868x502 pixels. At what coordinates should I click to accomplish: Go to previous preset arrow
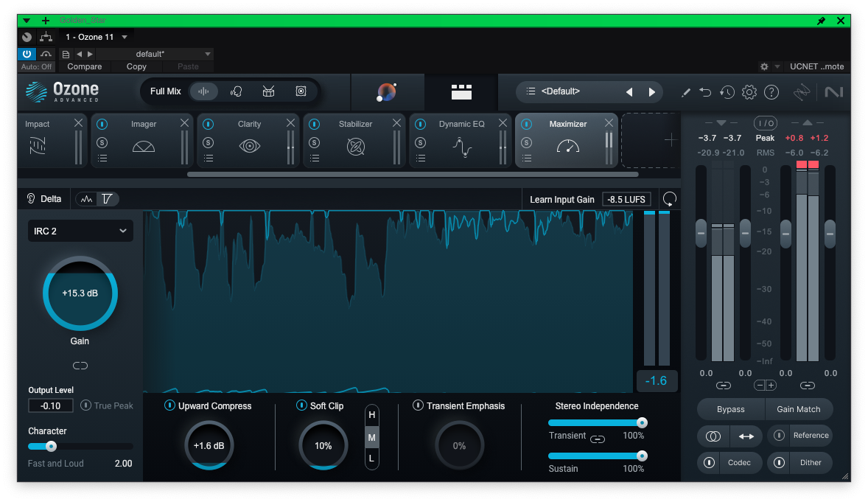[629, 92]
